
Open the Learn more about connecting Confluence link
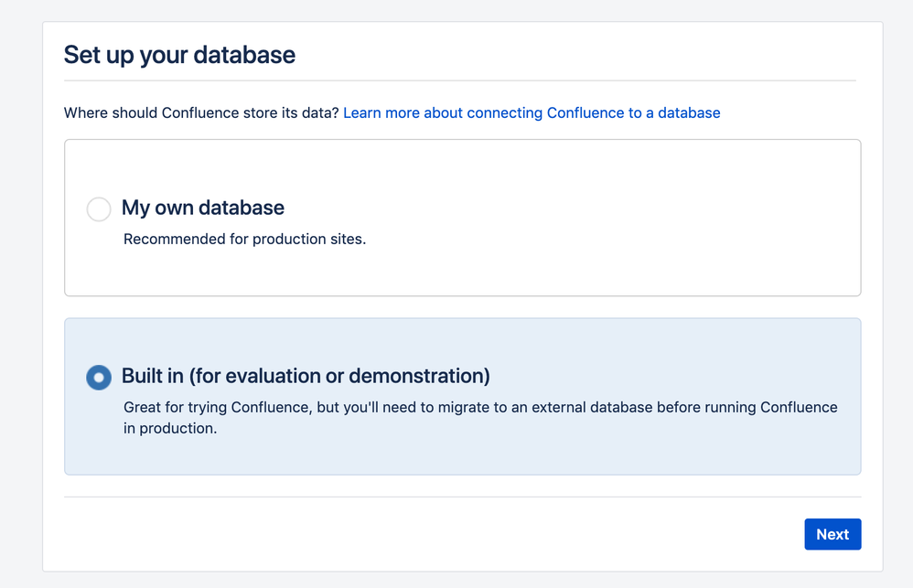click(532, 113)
